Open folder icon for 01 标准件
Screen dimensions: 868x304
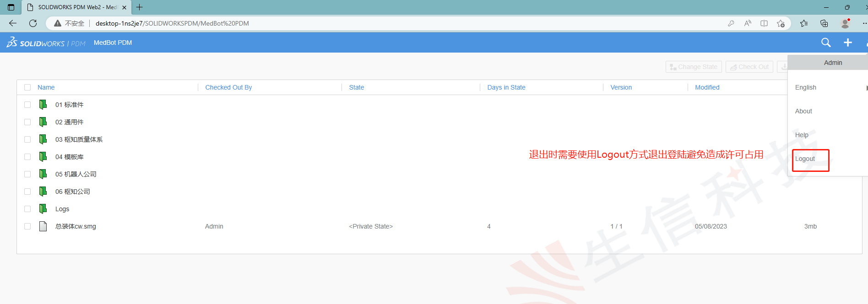[43, 105]
